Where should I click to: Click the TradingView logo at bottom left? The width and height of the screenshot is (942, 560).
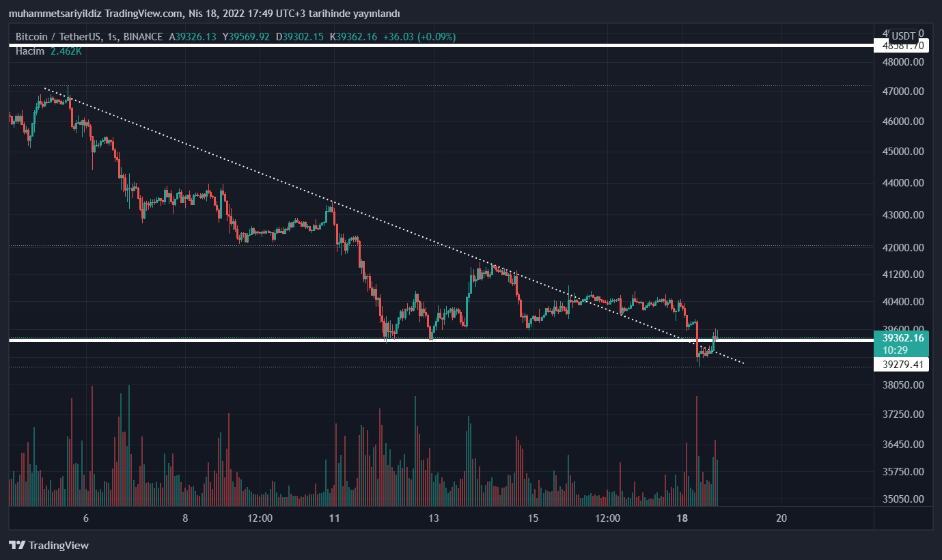pos(49,545)
